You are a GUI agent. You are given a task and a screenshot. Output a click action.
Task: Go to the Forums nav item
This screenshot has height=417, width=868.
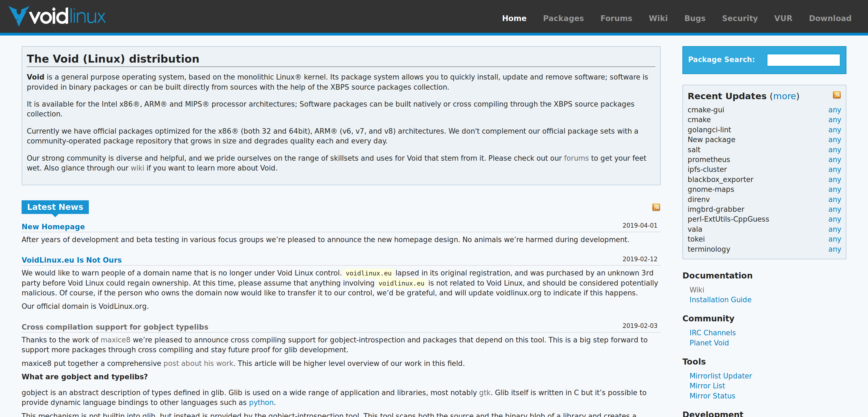(x=616, y=18)
